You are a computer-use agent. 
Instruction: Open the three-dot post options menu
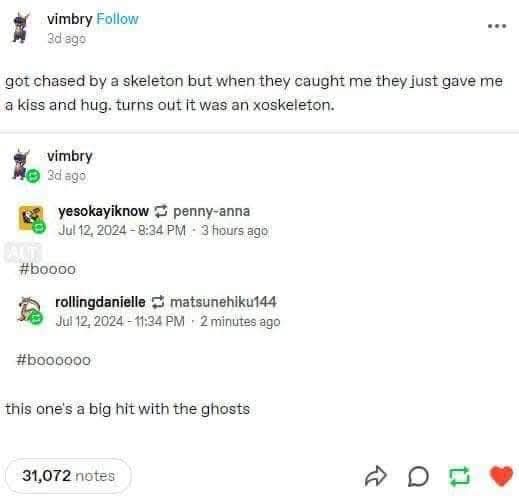click(497, 26)
